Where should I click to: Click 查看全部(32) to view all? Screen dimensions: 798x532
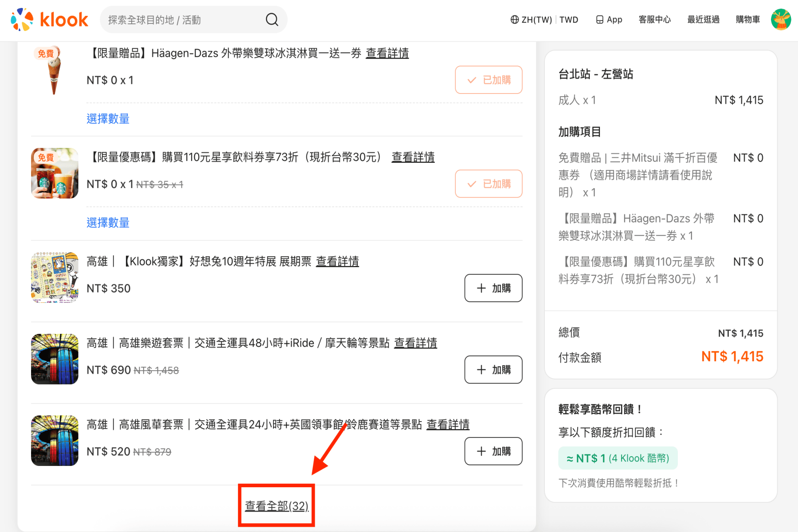277,506
